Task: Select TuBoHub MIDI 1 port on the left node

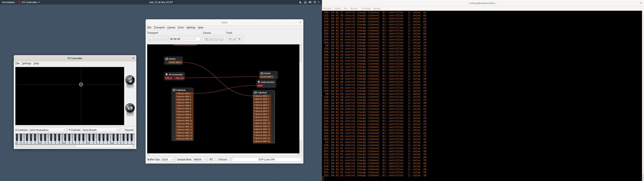Action: (x=184, y=94)
